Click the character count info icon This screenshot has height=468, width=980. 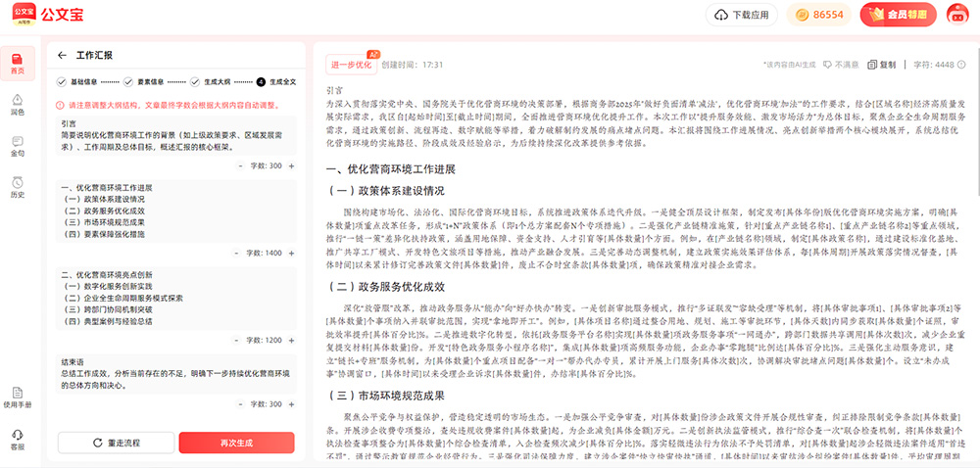click(960, 65)
